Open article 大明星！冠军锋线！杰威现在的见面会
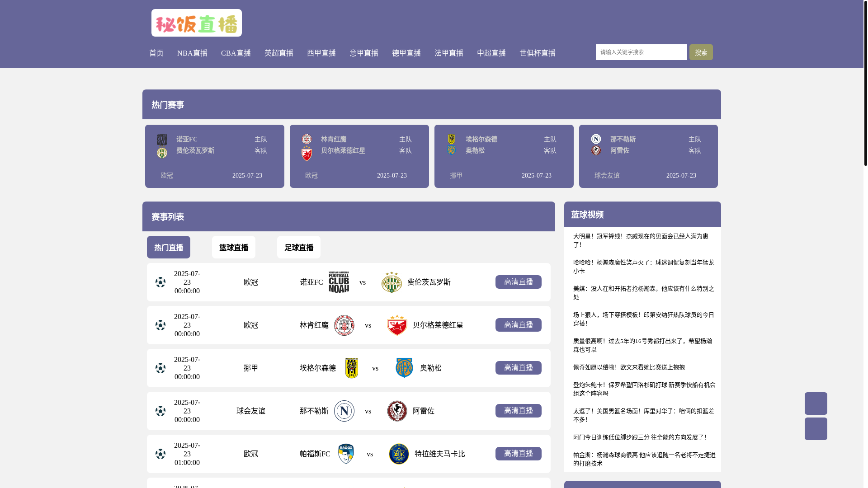This screenshot has width=868, height=488. tap(641, 240)
